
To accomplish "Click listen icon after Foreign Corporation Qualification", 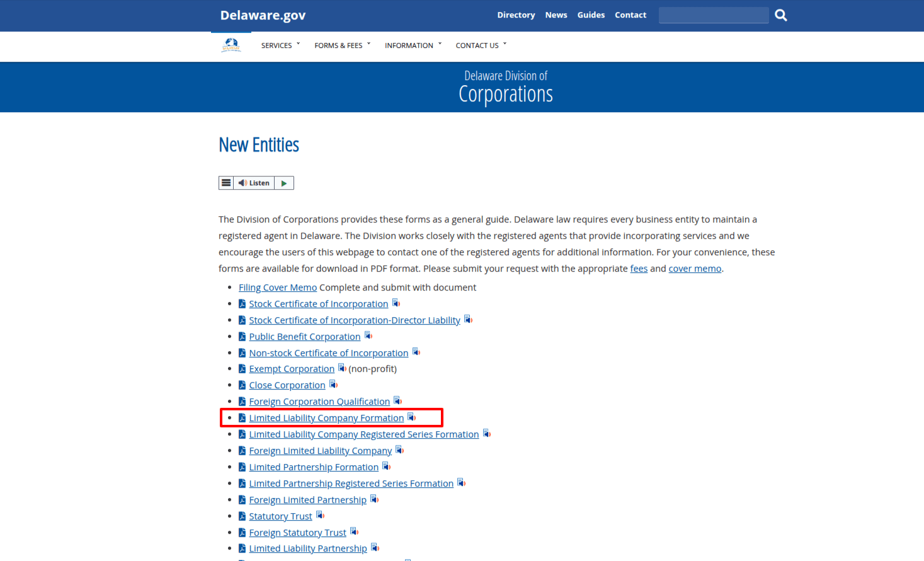I will (398, 401).
